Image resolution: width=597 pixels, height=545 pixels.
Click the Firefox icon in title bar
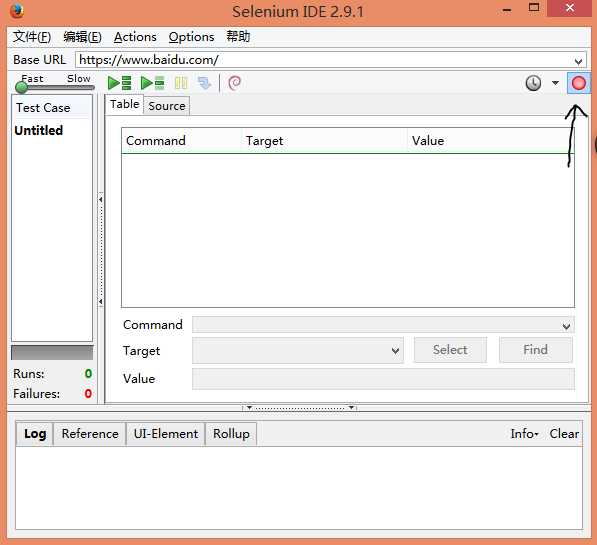tap(17, 11)
